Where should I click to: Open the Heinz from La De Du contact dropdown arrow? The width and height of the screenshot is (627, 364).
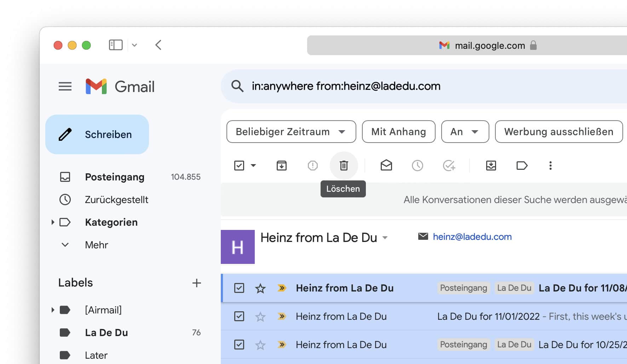click(385, 238)
